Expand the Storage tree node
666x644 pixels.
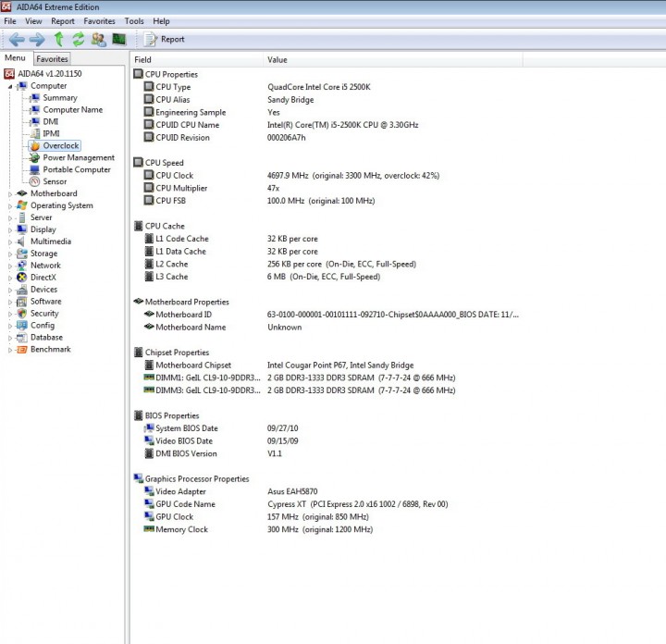[10, 254]
